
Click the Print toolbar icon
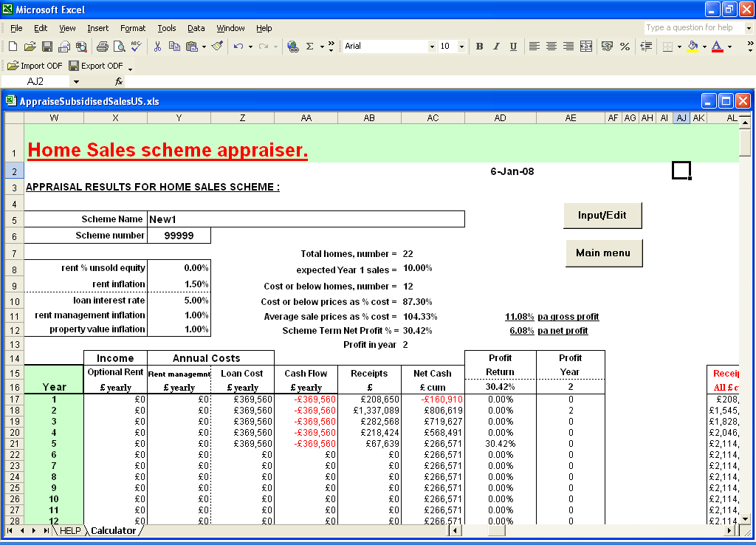click(x=102, y=47)
